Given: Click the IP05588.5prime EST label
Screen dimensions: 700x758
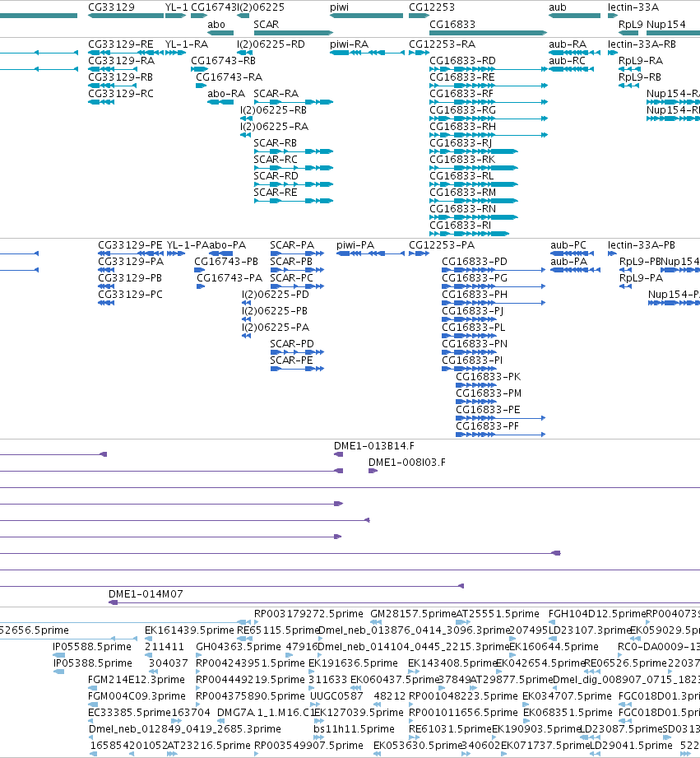Looking at the screenshot, I should click(x=92, y=646).
